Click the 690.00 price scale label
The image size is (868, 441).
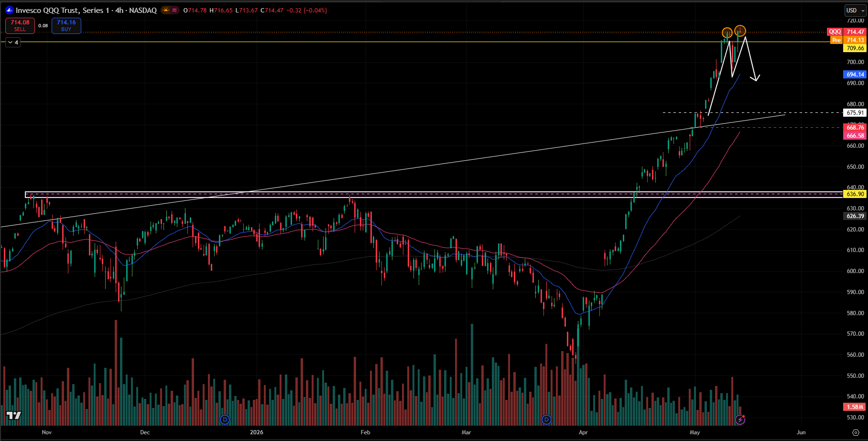point(855,83)
